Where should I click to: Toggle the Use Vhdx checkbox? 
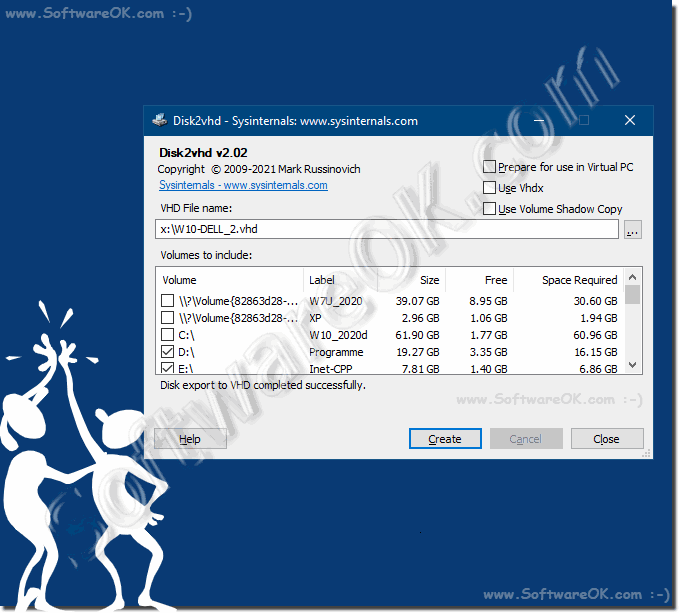click(x=489, y=187)
